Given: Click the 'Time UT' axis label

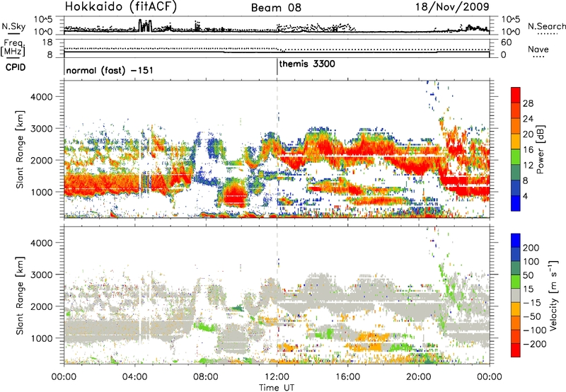Looking at the screenshot, I should [277, 388].
